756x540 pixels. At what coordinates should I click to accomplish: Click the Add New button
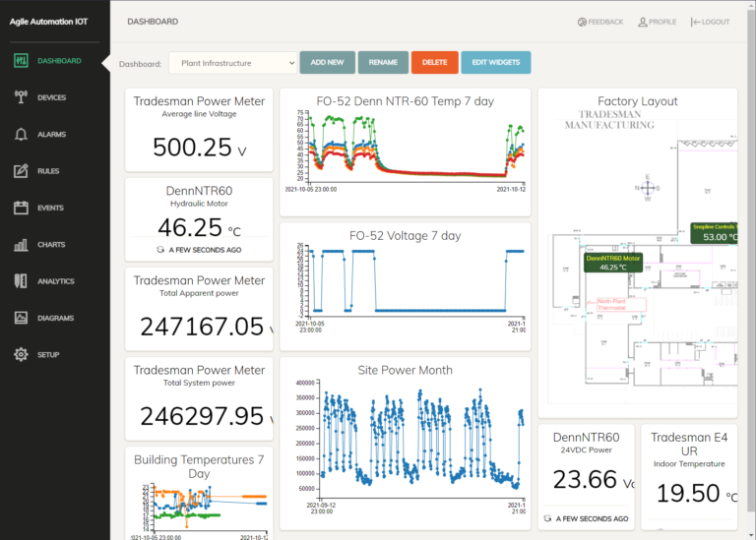coord(327,63)
